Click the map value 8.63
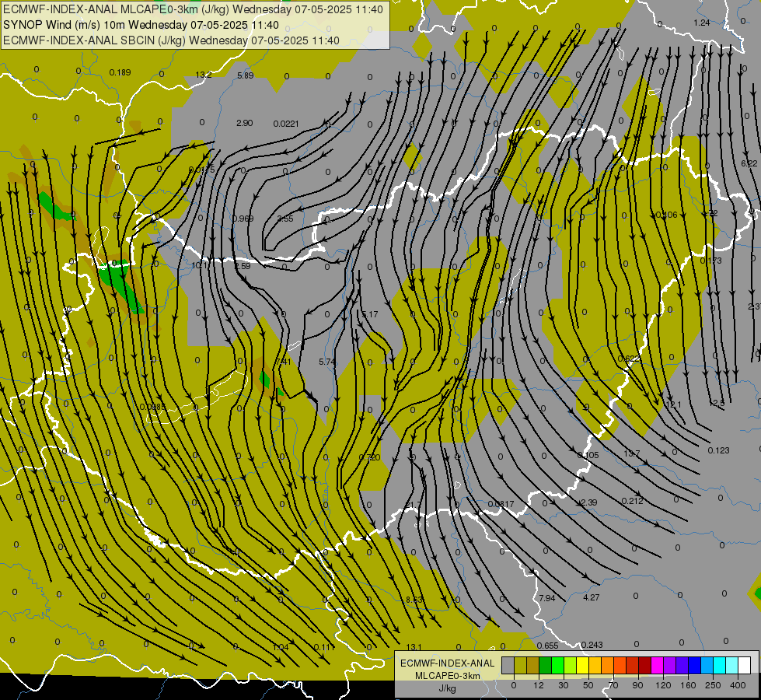Image resolution: width=761 pixels, height=700 pixels. (414, 600)
